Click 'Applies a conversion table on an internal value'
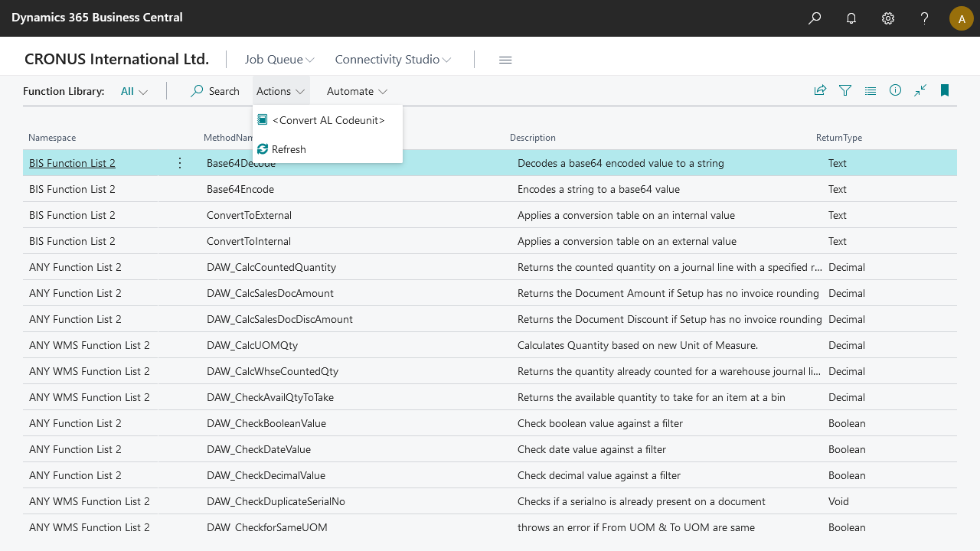The image size is (980, 551). (x=626, y=215)
